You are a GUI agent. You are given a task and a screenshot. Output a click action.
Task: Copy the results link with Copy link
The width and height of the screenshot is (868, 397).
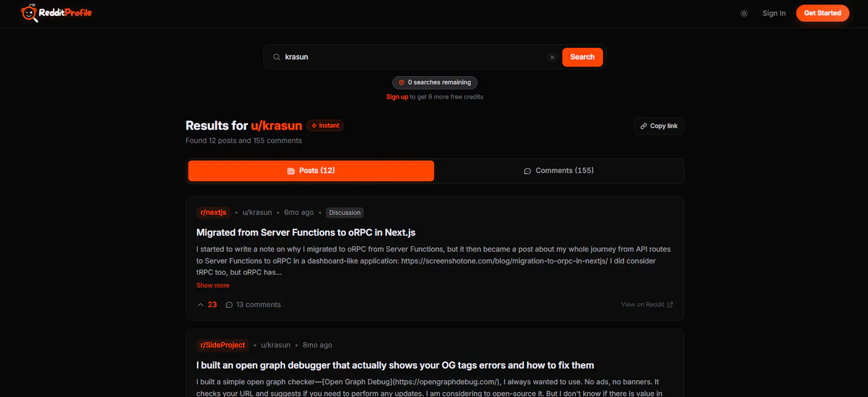659,126
